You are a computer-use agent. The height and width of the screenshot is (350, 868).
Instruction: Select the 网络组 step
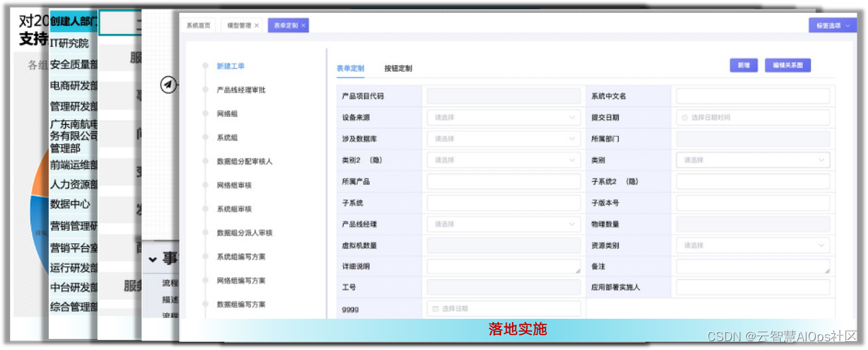coord(227,114)
